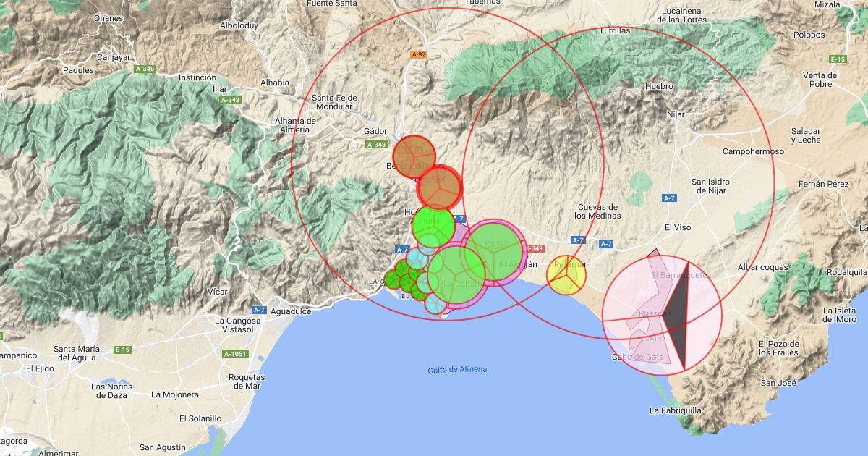The image size is (868, 456).
Task: Select the El Solanillo label
Action: pyautogui.click(x=200, y=418)
